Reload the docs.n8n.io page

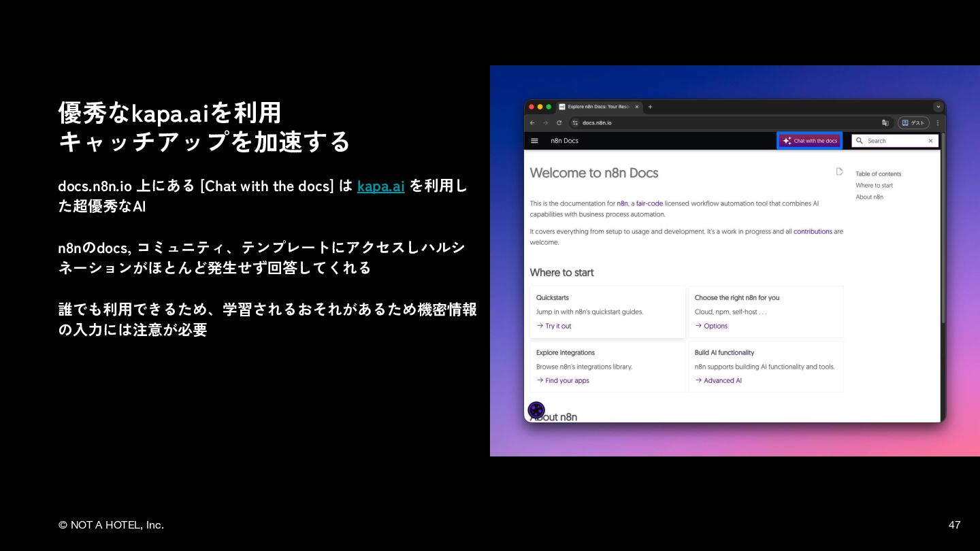tap(559, 122)
